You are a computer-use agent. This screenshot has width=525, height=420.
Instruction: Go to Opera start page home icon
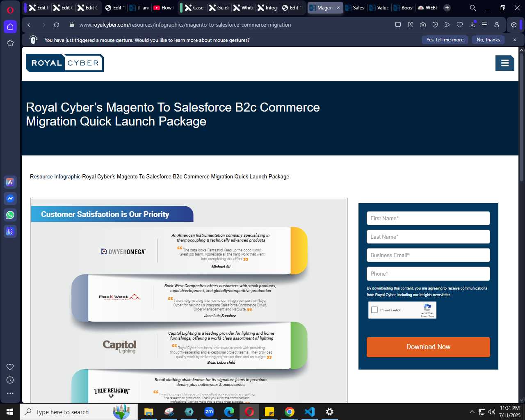tap(10, 27)
